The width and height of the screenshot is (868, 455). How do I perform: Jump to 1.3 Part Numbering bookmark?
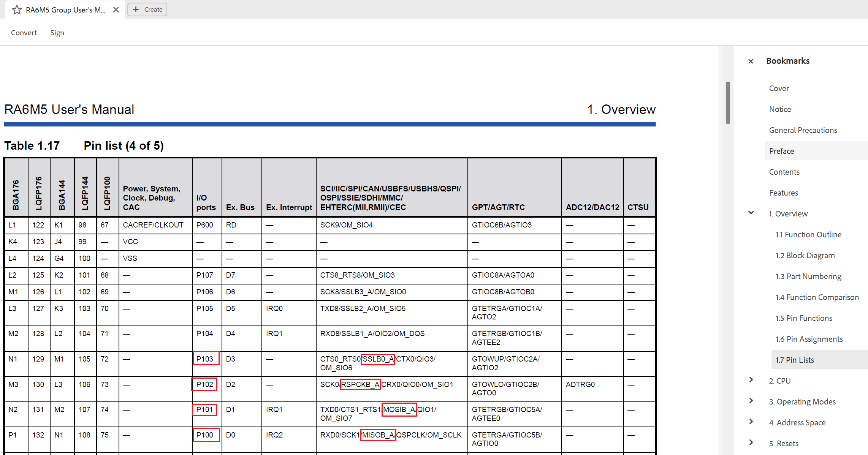[x=808, y=276]
